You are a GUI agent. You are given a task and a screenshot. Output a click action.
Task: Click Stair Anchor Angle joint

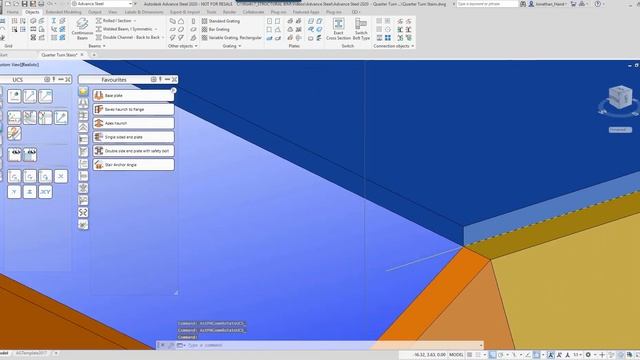pos(133,165)
